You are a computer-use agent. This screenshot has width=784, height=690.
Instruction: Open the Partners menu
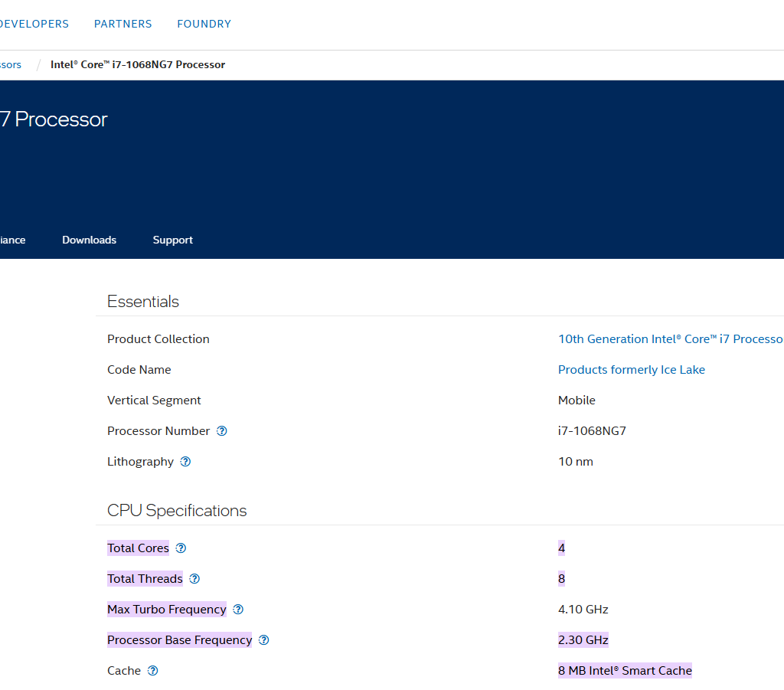(x=123, y=24)
